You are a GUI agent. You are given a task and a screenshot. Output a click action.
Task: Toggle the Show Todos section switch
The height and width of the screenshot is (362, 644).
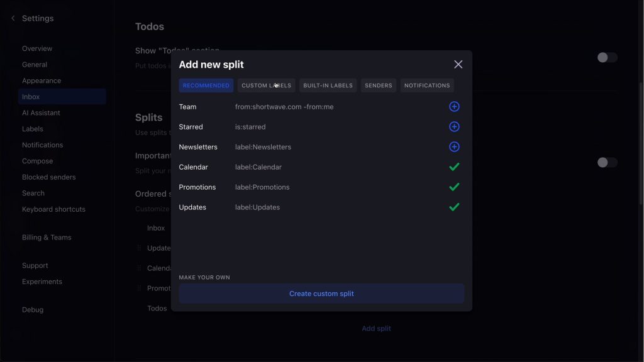pos(607,57)
